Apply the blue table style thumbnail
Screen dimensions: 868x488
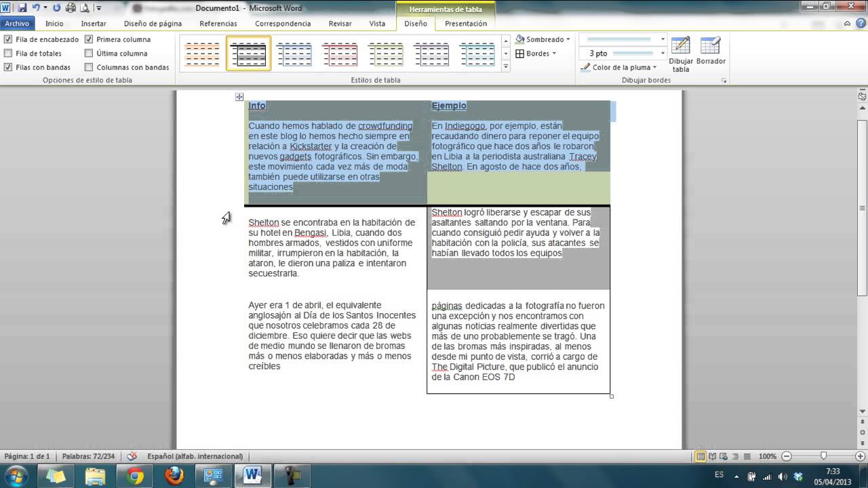coord(294,54)
